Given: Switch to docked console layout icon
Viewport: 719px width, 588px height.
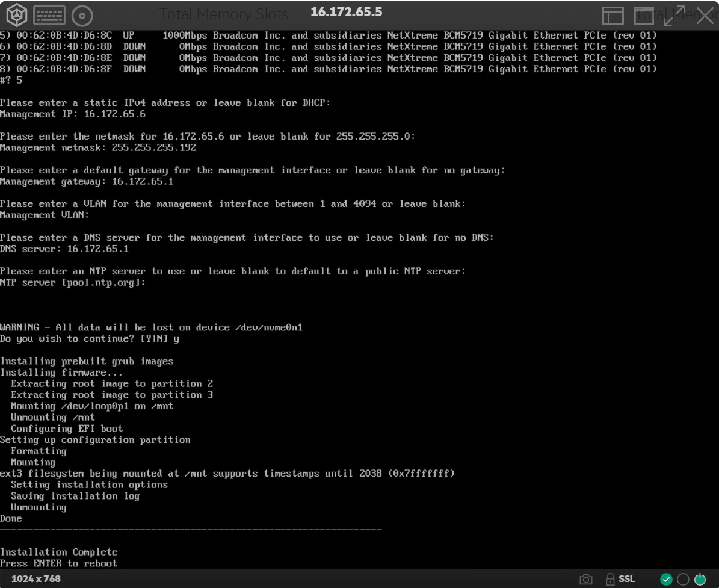Looking at the screenshot, I should click(x=613, y=16).
